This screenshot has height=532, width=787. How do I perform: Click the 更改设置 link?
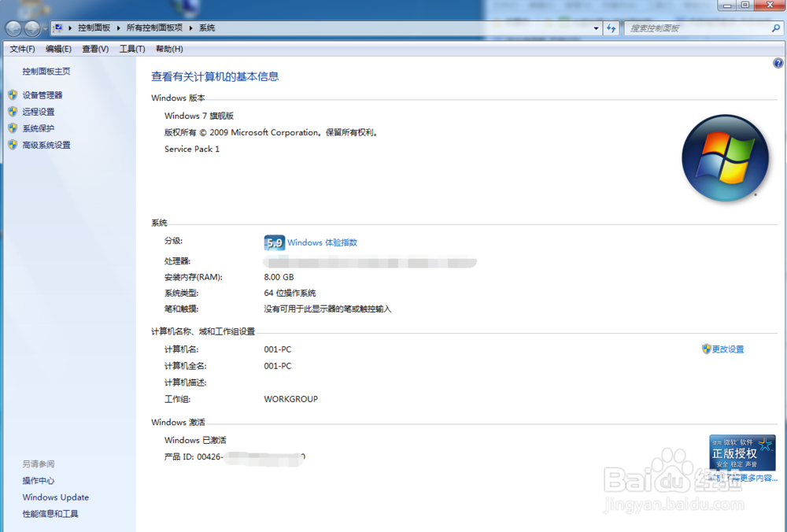pos(728,349)
